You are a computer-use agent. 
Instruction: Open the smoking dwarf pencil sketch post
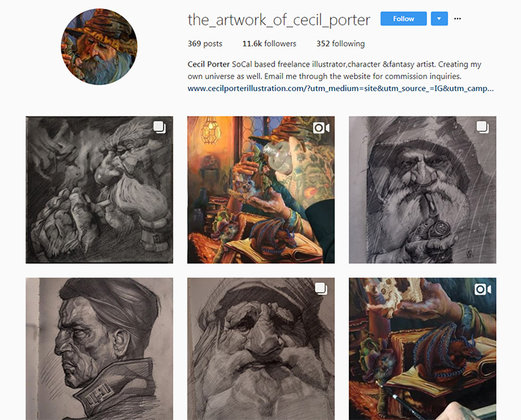point(99,190)
